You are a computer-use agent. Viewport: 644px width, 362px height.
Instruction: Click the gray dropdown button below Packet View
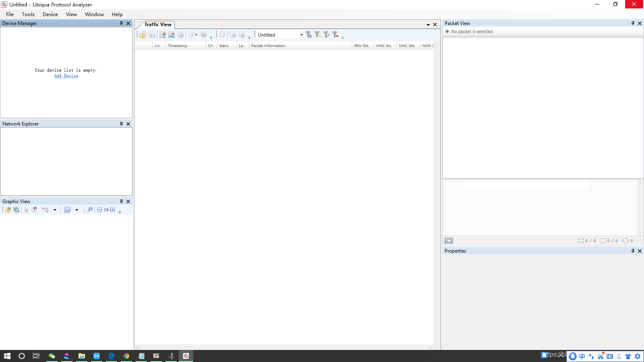point(449,241)
